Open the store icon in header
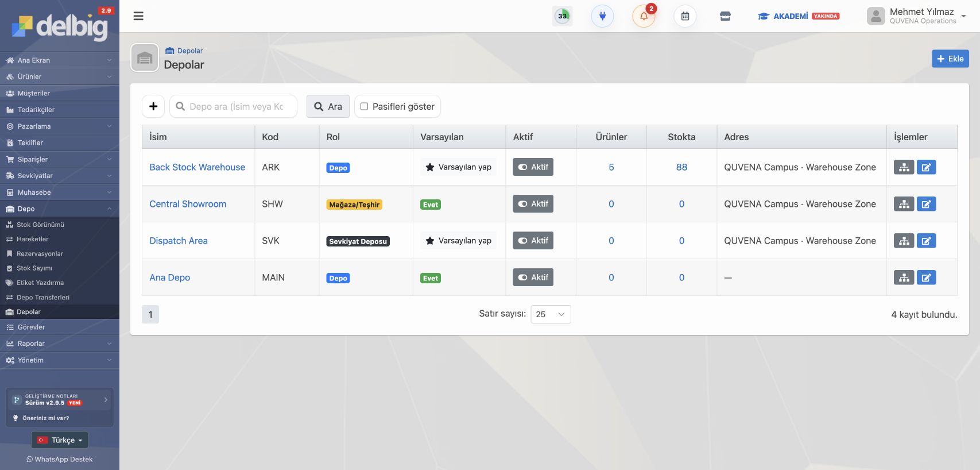This screenshot has width=980, height=470. click(725, 16)
